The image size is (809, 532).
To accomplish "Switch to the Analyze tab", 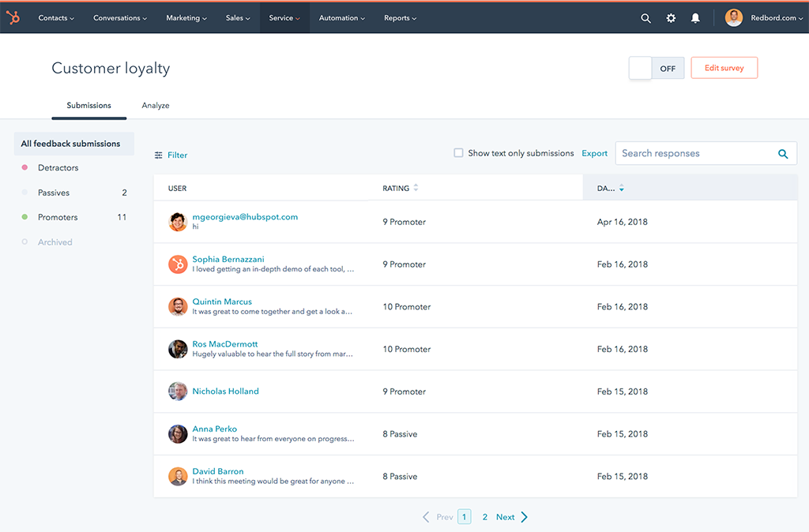I will [x=155, y=105].
